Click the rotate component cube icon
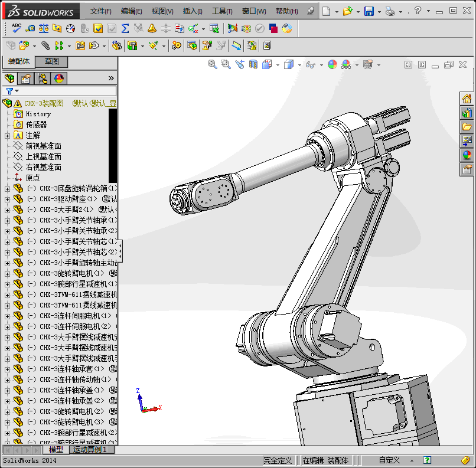This screenshot has width=476, height=468. pyautogui.click(x=117, y=46)
